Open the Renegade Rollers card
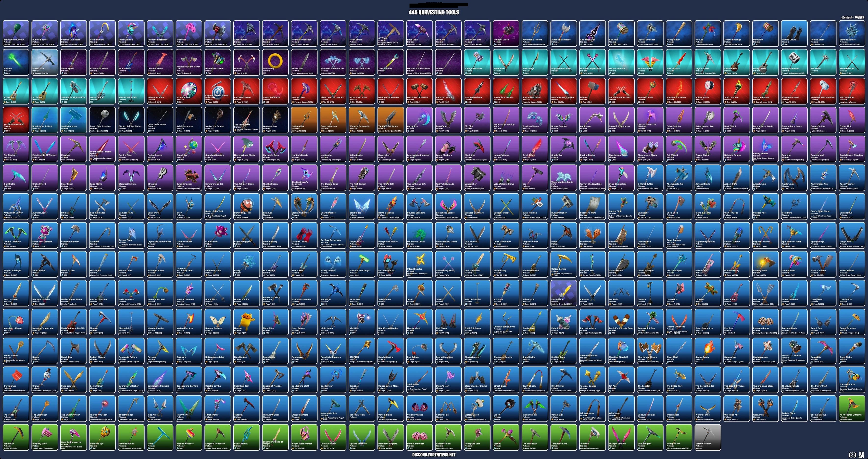This screenshot has height=459, width=868. [x=131, y=351]
